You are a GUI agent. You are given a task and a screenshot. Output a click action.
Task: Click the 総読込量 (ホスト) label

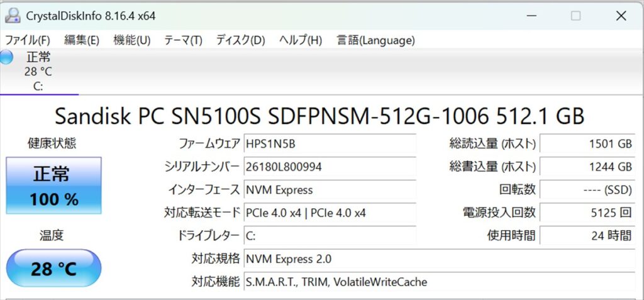coord(492,144)
